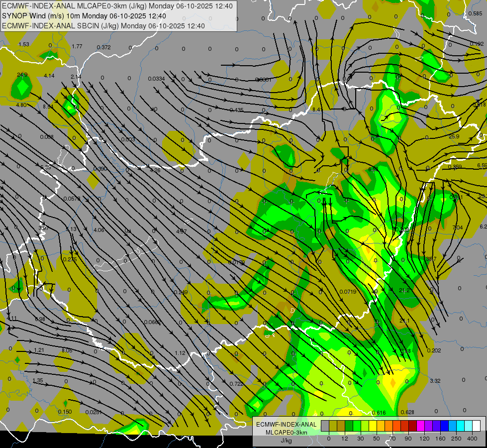Click legend tick label 50
The image size is (487, 448).
(377, 439)
